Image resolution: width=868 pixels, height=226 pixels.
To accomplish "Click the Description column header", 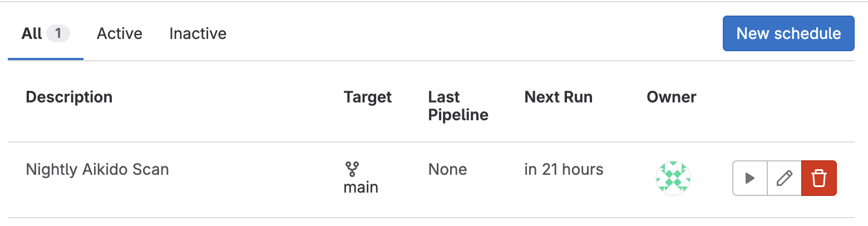I will coord(69,97).
